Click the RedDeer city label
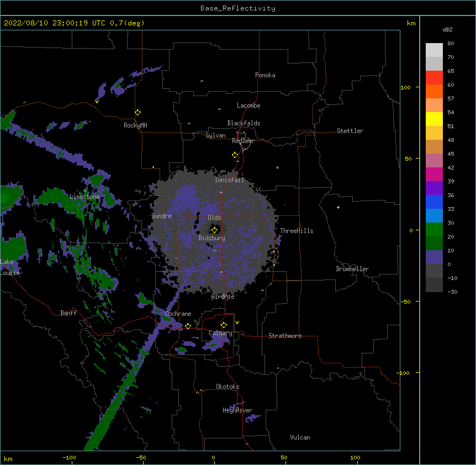The width and height of the screenshot is (476, 465). pyautogui.click(x=243, y=141)
